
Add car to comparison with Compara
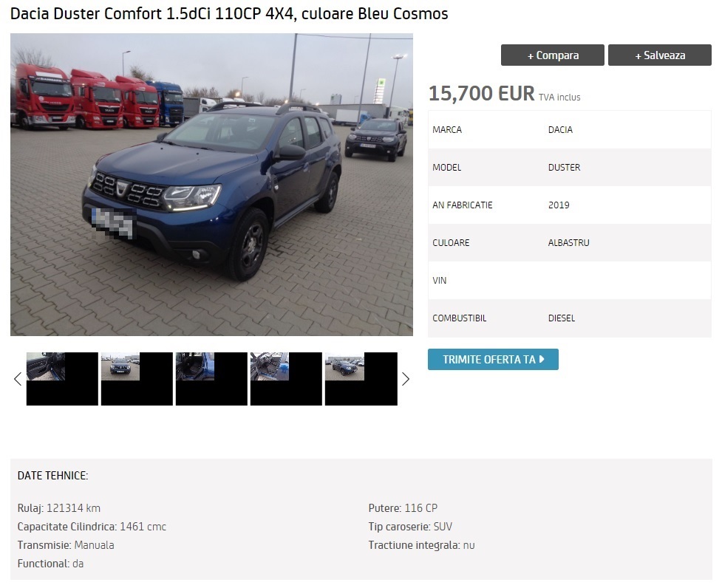click(x=552, y=55)
